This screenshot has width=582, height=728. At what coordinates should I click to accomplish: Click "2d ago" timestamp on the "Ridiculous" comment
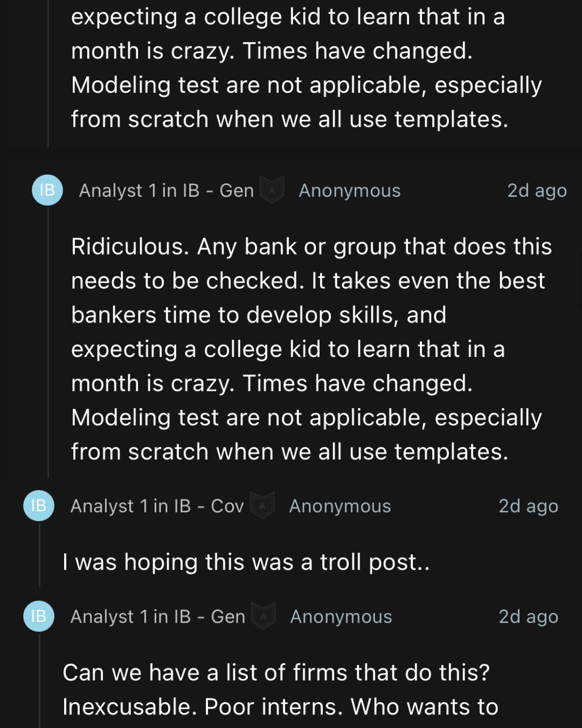(x=537, y=190)
